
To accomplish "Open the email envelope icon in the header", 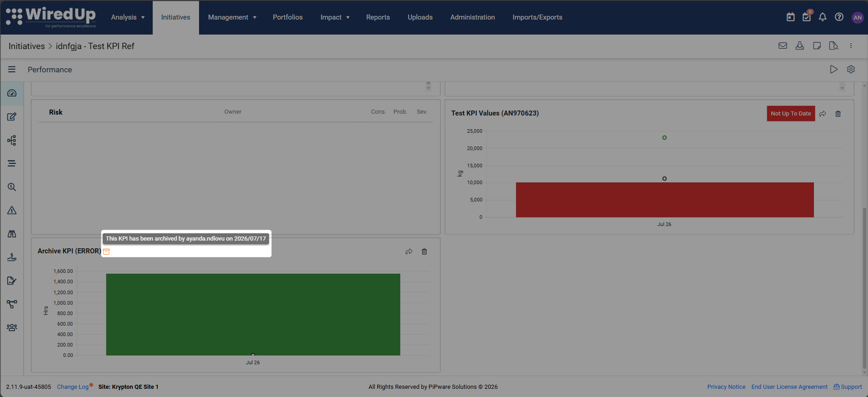I will click(783, 45).
